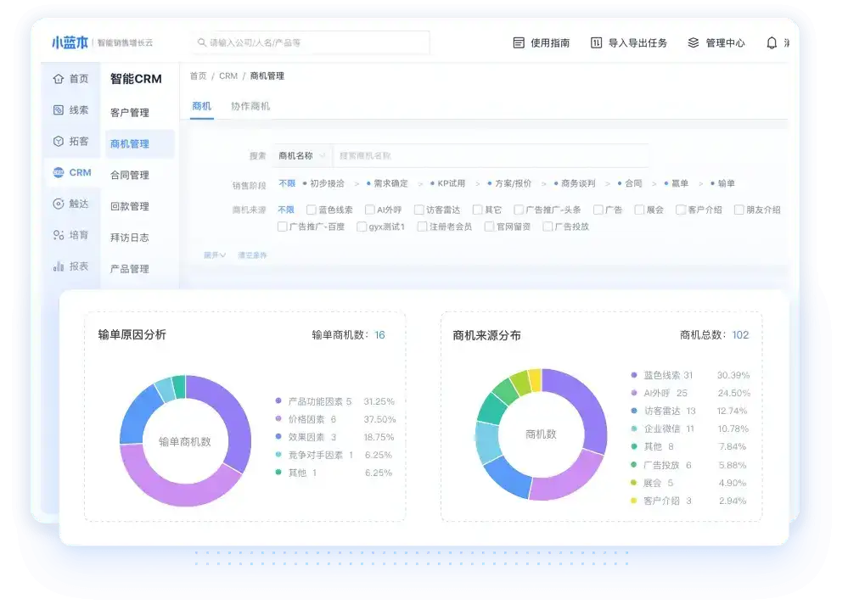The height and width of the screenshot is (616, 848).
Task: Click the 首页 home icon in sidebar
Action: click(59, 79)
